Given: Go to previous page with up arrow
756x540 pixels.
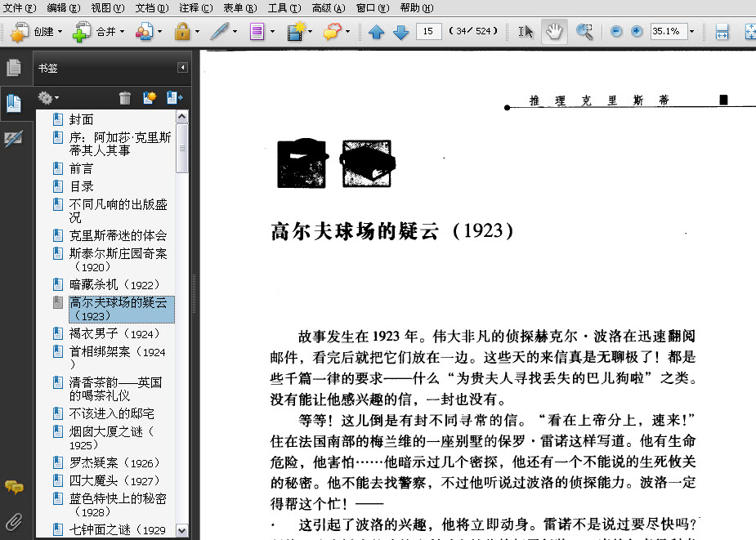Looking at the screenshot, I should (x=376, y=32).
